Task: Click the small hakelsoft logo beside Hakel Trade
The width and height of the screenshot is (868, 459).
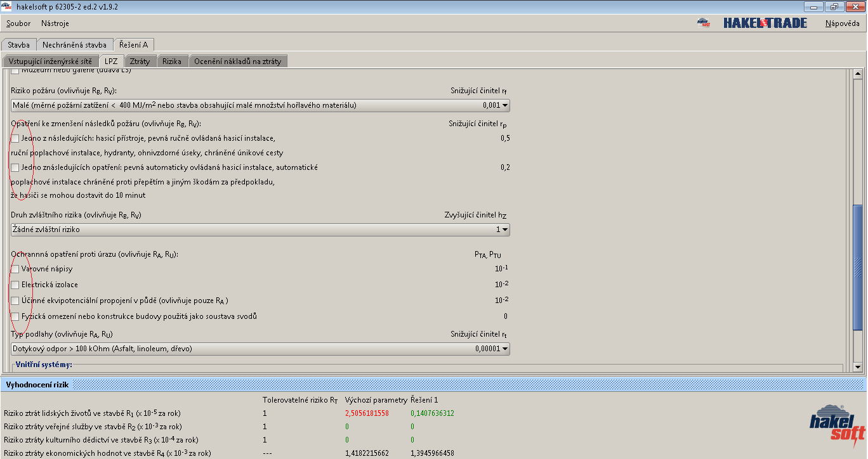Action: click(702, 23)
